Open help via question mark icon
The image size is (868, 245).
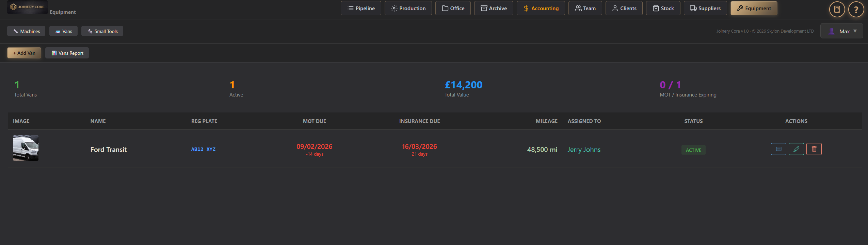pyautogui.click(x=856, y=10)
